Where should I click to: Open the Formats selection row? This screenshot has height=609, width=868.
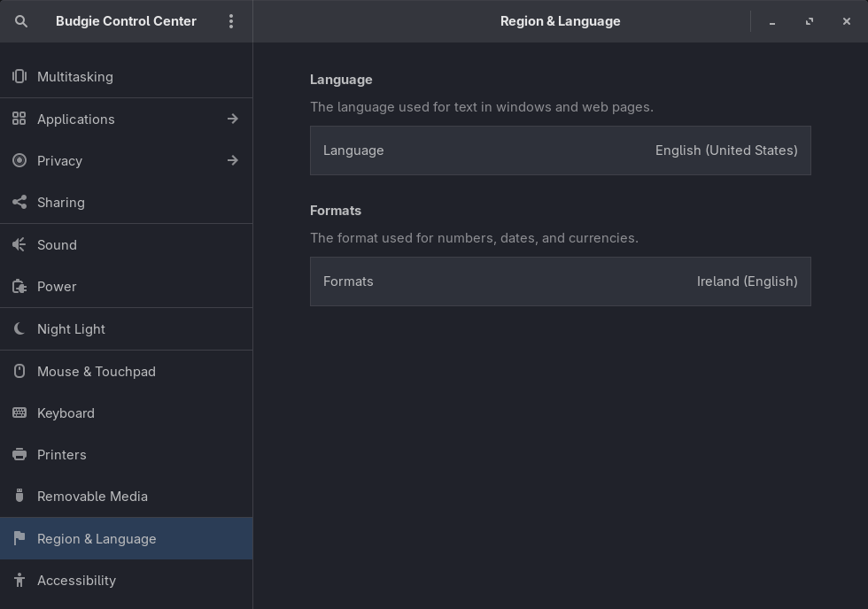click(x=560, y=281)
